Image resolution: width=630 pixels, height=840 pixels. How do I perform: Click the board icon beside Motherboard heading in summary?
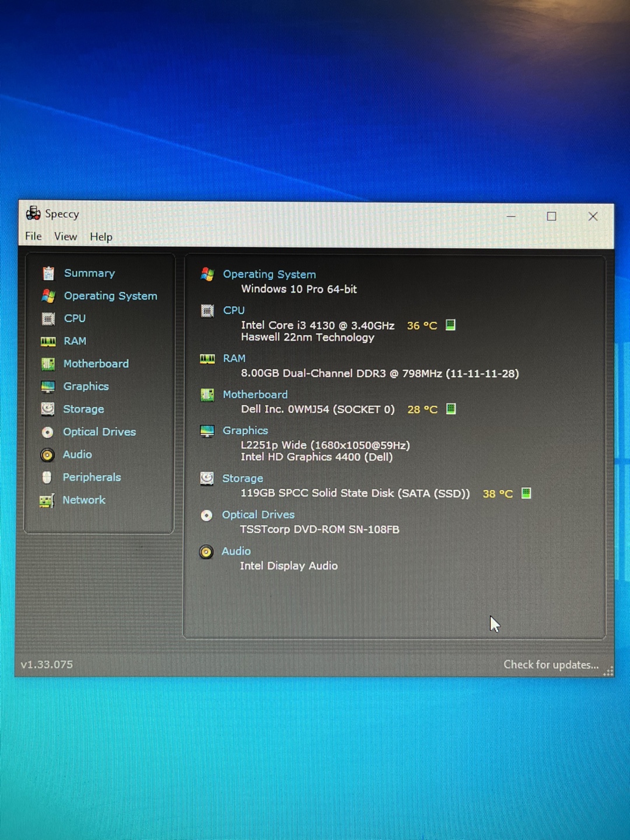(x=207, y=395)
